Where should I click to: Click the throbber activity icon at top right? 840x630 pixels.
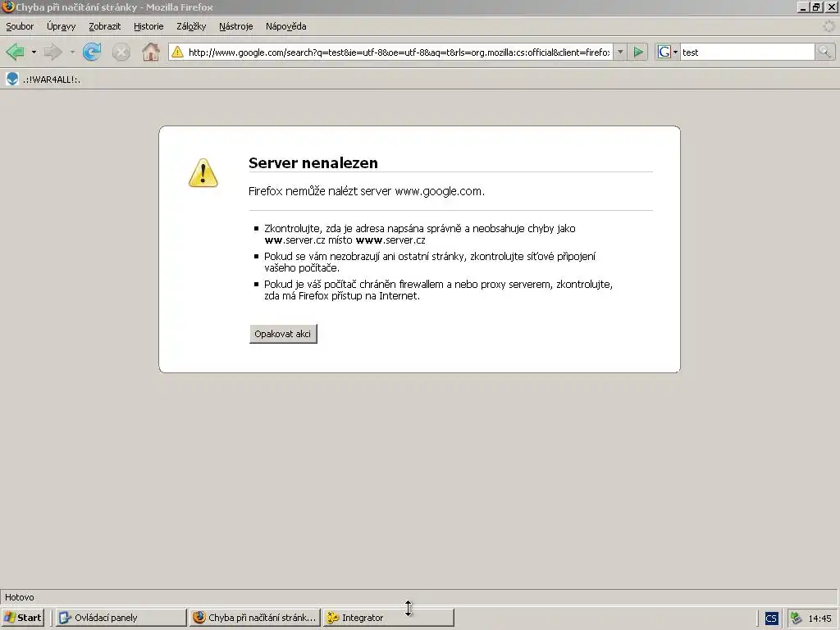point(829,26)
